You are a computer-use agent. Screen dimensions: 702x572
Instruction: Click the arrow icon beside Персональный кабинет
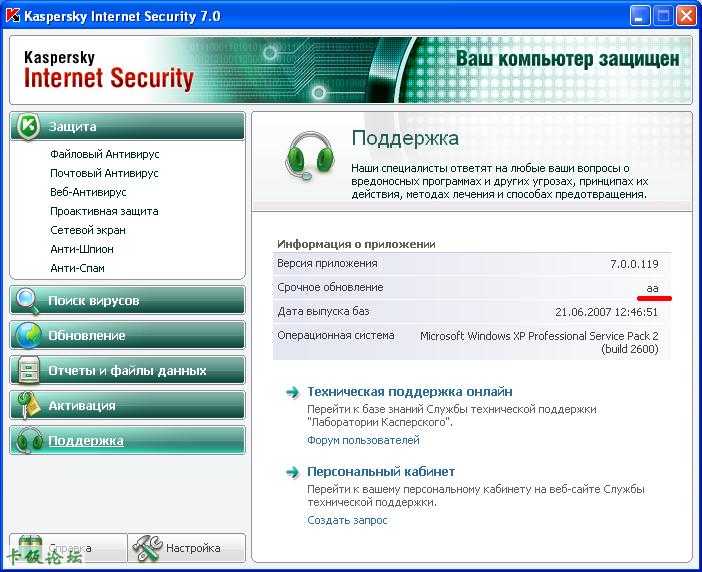coord(293,472)
